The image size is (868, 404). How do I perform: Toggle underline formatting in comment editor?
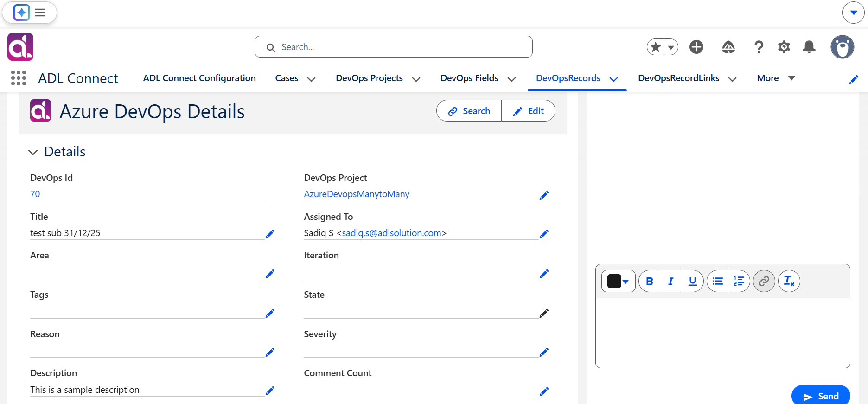pyautogui.click(x=693, y=281)
